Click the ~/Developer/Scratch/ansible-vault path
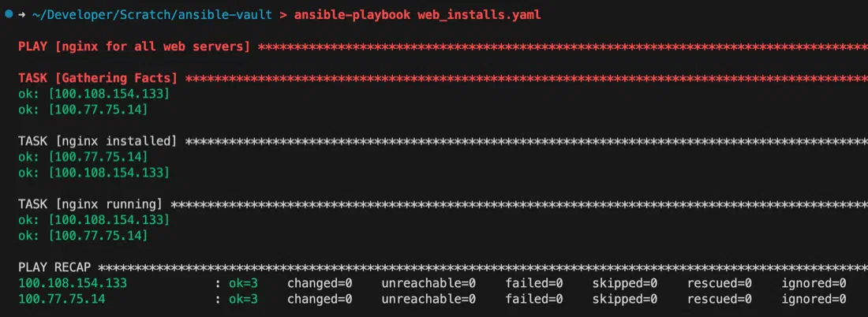This screenshot has width=868, height=317. point(152,15)
